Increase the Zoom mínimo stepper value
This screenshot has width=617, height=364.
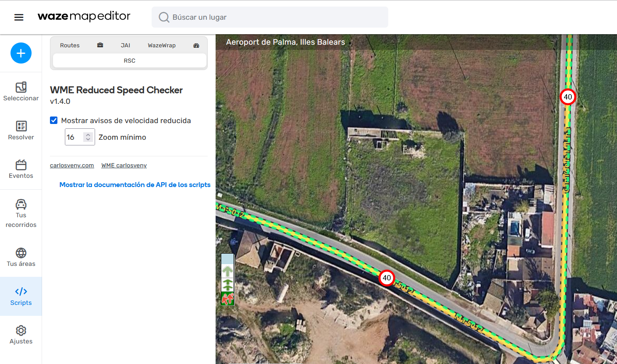tap(88, 135)
